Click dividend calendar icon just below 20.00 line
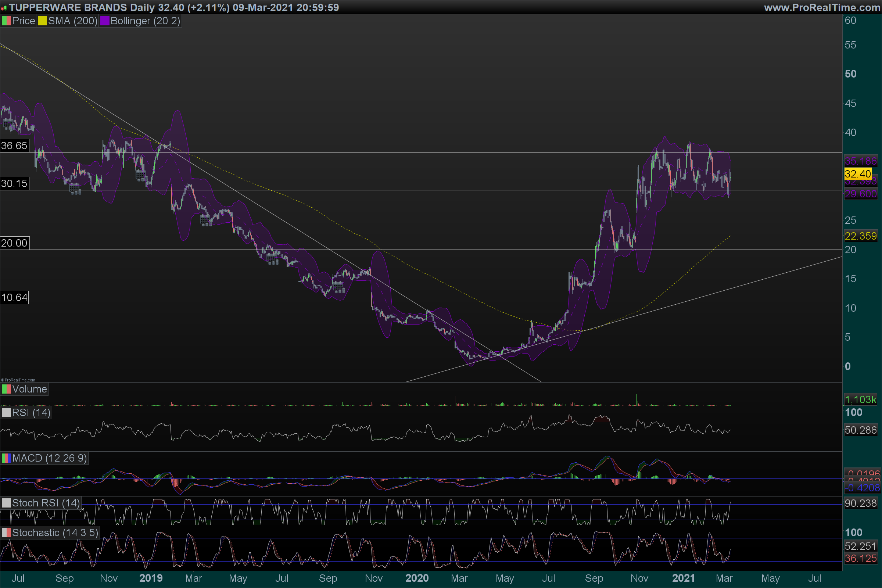 click(x=272, y=259)
